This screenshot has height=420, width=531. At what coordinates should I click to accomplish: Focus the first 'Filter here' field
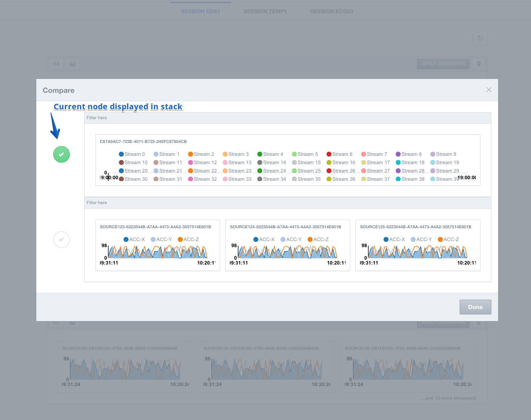coord(288,118)
